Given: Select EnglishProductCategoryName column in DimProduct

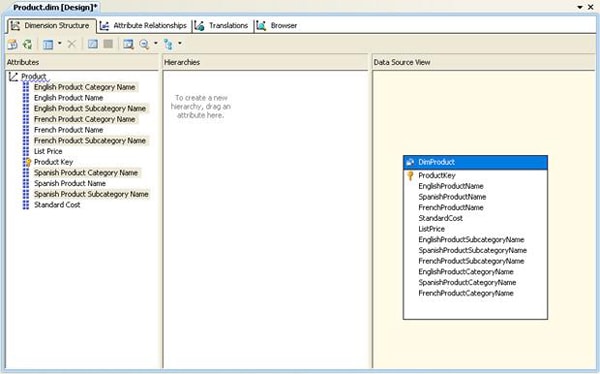Looking at the screenshot, I should [466, 272].
